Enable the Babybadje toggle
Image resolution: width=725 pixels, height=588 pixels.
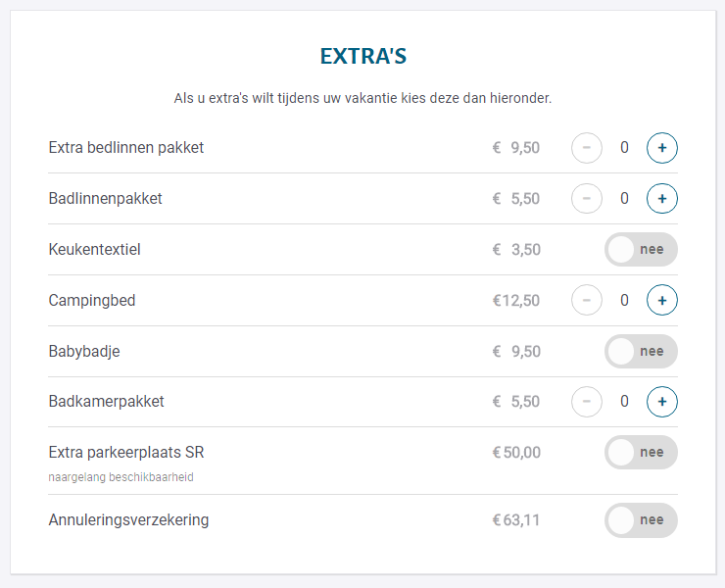pyautogui.click(x=641, y=351)
